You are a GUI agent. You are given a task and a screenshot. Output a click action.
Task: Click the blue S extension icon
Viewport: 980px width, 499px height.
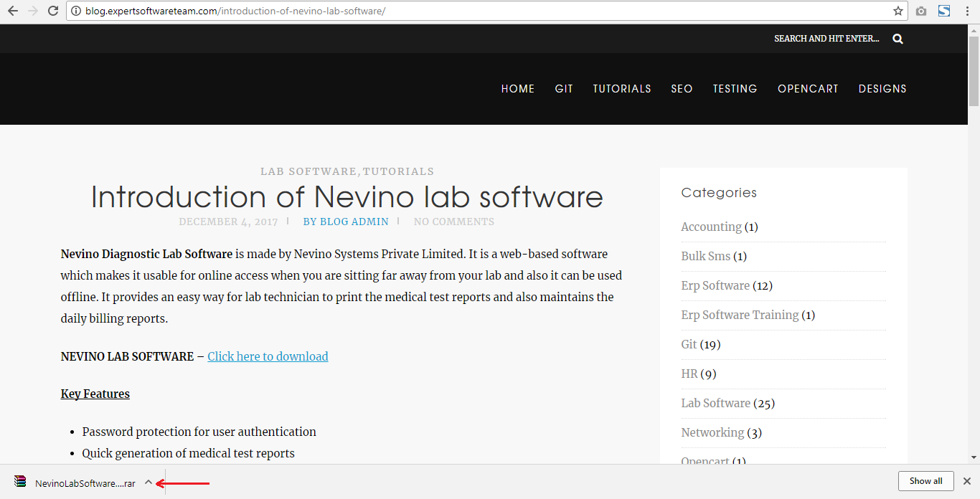coord(944,11)
